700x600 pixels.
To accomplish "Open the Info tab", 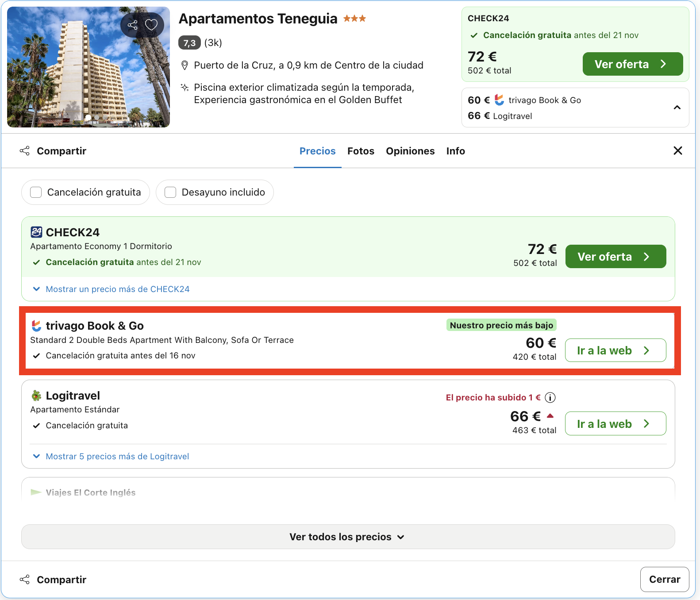I will pyautogui.click(x=455, y=151).
